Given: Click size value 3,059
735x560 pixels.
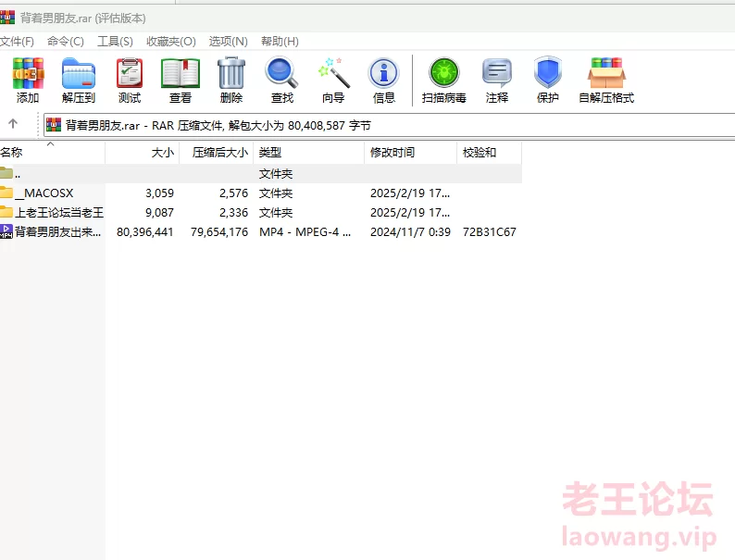Looking at the screenshot, I should pyautogui.click(x=159, y=193).
